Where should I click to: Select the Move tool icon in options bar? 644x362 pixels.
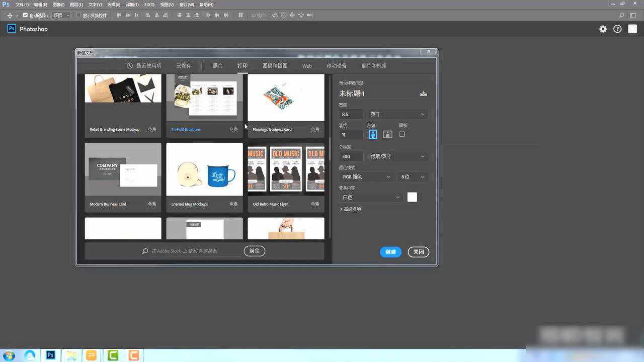pyautogui.click(x=10, y=15)
